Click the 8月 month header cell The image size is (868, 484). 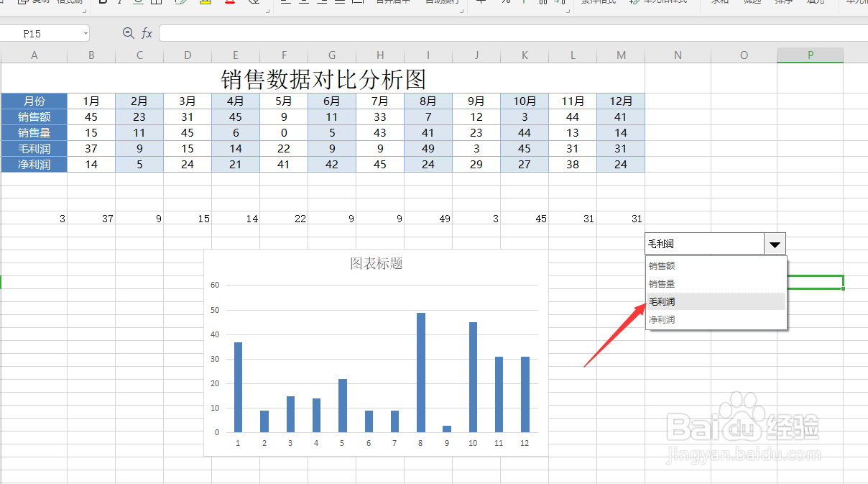428,101
